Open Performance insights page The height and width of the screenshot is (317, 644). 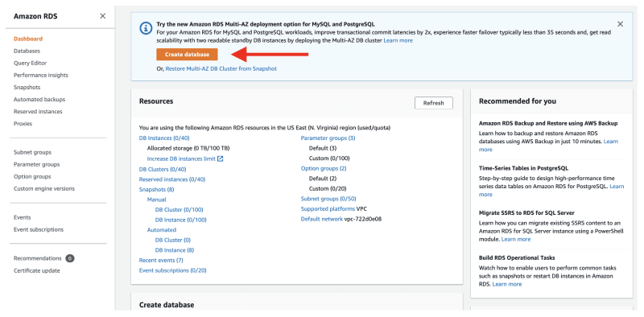41,75
